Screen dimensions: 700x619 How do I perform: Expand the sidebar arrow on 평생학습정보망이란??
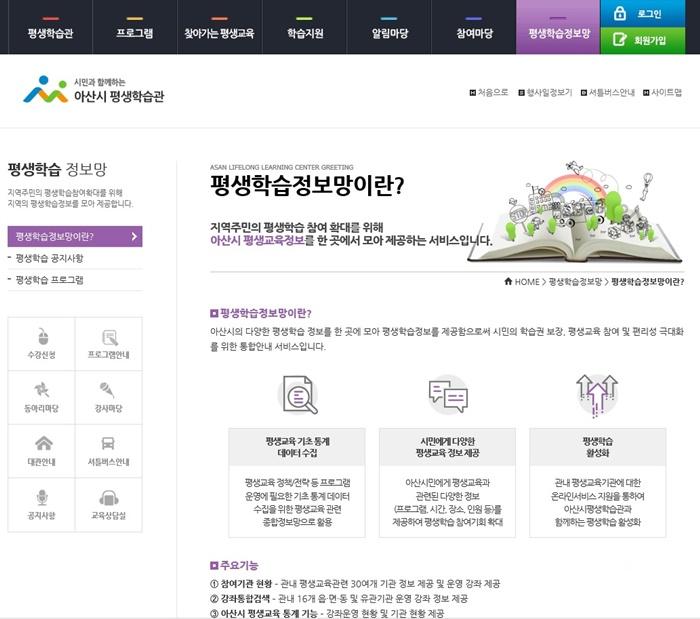pos(134,237)
